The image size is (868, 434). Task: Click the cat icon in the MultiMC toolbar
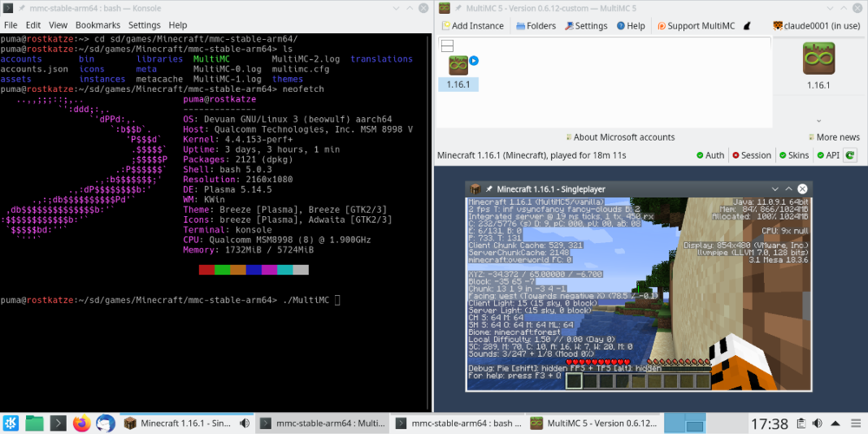click(x=746, y=26)
